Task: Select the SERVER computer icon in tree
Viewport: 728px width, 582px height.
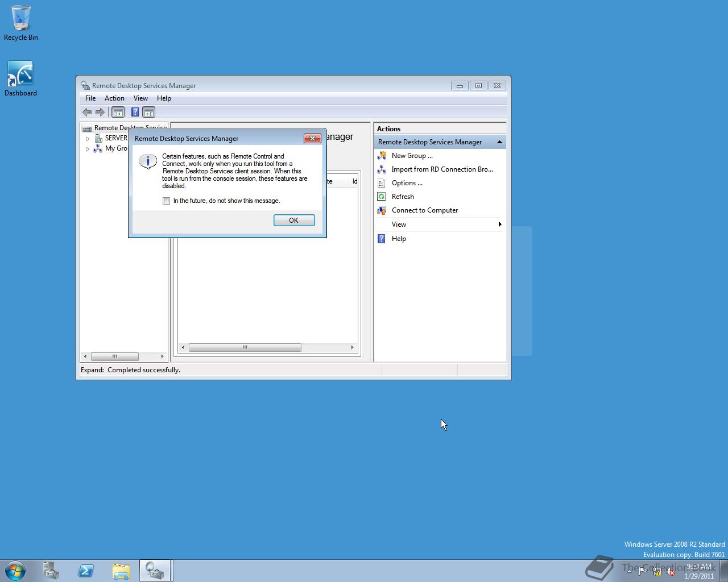Action: (x=98, y=138)
